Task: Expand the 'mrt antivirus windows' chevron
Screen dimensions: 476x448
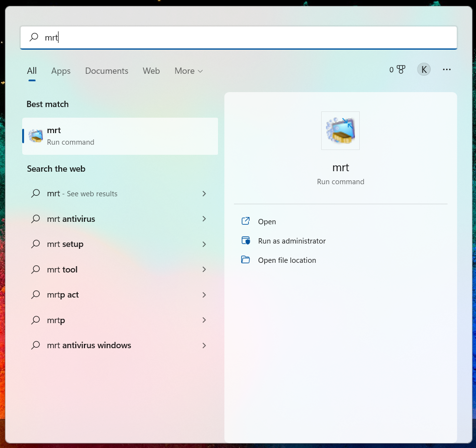Action: pos(204,345)
